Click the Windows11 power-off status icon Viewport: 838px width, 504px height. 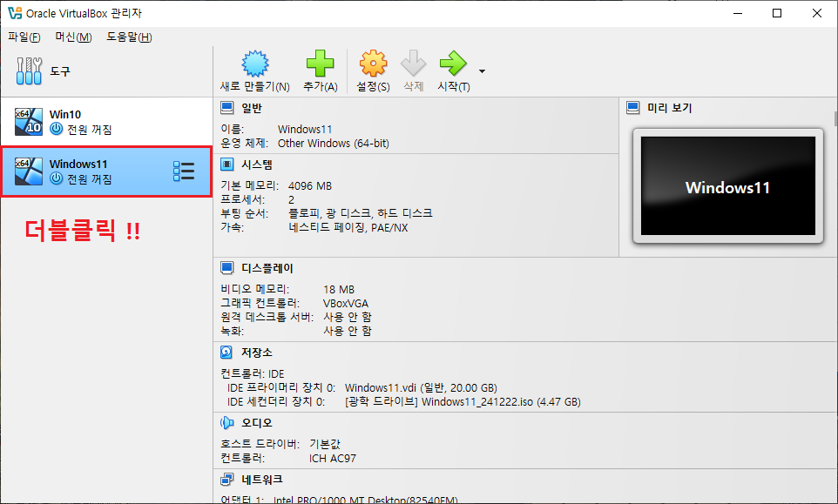click(56, 178)
